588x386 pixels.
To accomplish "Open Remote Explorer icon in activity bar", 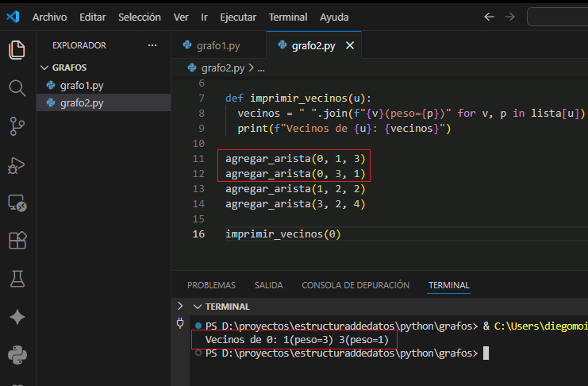I will pyautogui.click(x=17, y=203).
